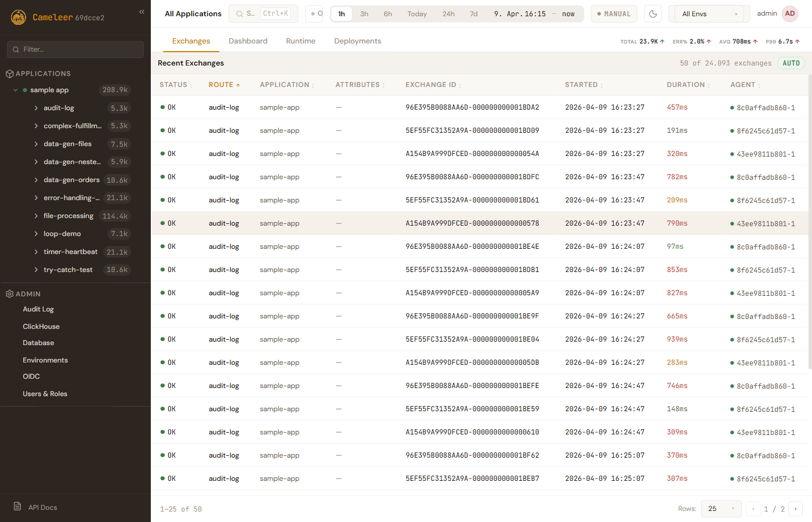This screenshot has width=812, height=522.
Task: Open API Docs via its document icon
Action: tap(17, 506)
